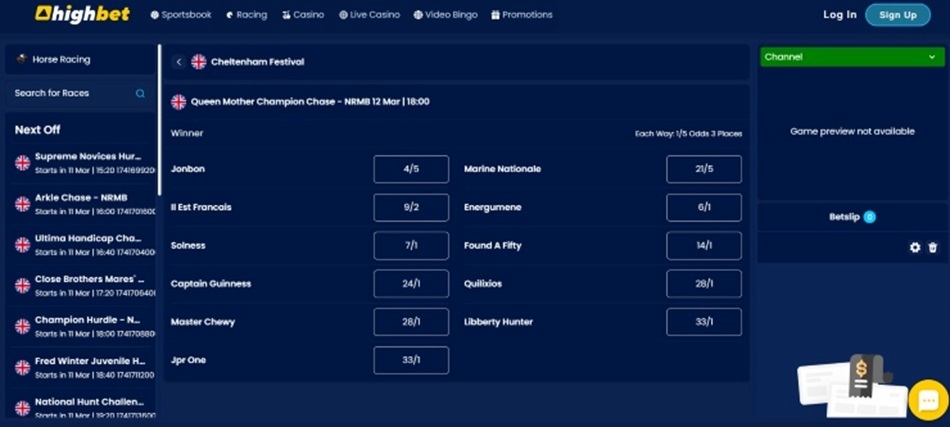Click the Channel dropdown chevron arrow
This screenshot has width=950, height=427.
click(x=932, y=57)
